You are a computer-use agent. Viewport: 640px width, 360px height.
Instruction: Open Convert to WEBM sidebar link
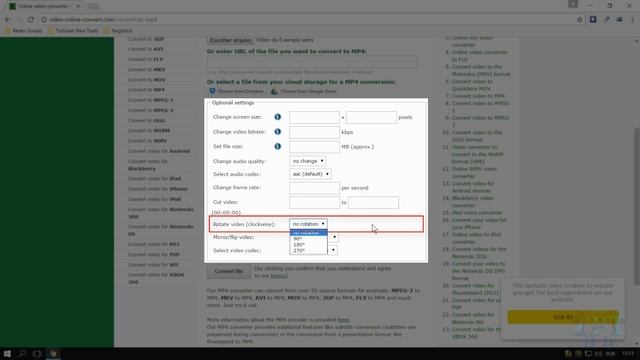[x=149, y=131]
